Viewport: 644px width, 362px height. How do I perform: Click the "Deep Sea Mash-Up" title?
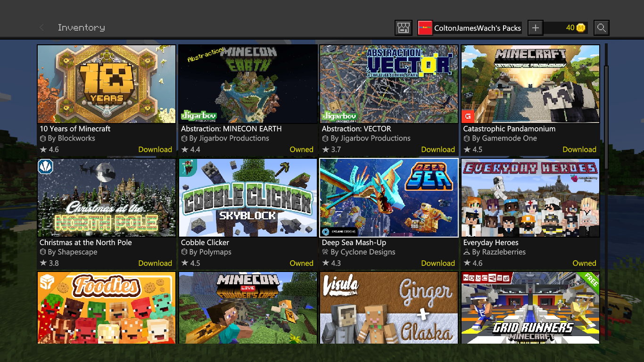(x=354, y=243)
